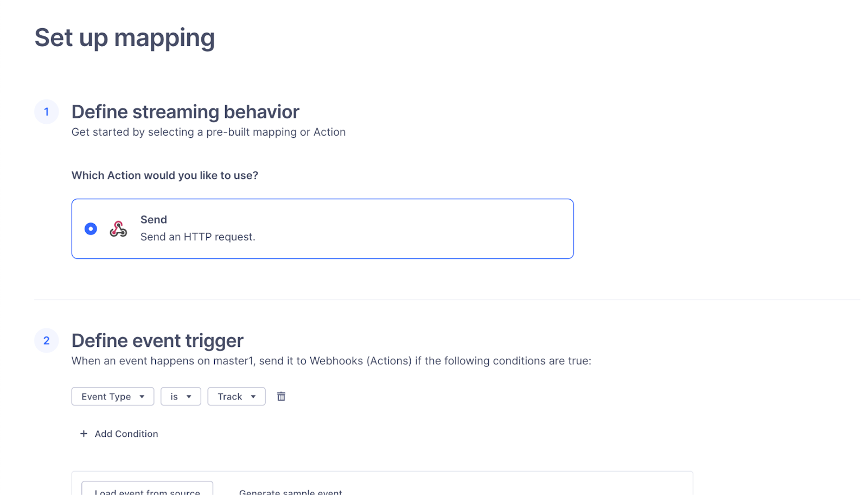Click the arrow caret next to Track
868x495 pixels.
click(253, 397)
